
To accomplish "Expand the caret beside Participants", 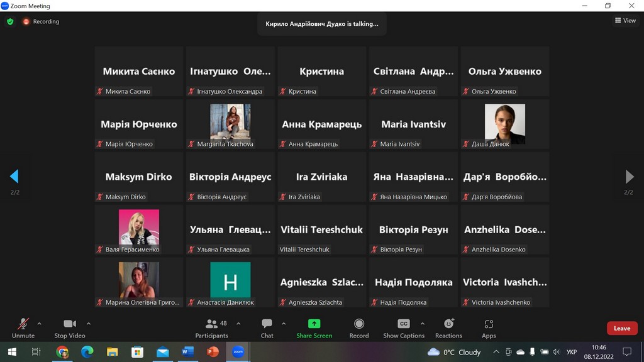I will click(238, 324).
